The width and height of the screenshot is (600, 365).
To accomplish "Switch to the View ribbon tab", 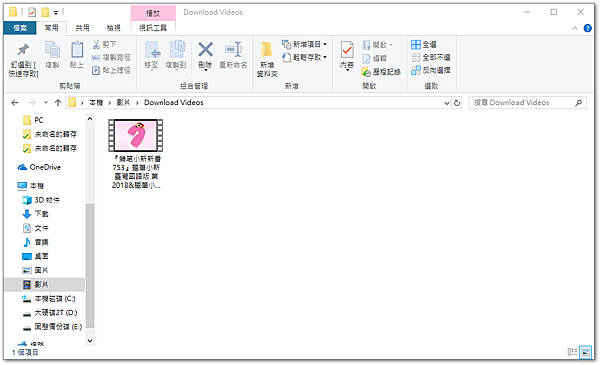I will point(113,28).
